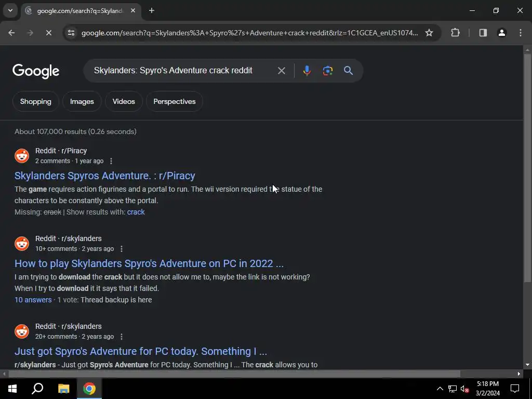Open the muted volume tray icon
The width and height of the screenshot is (532, 399).
(x=465, y=389)
